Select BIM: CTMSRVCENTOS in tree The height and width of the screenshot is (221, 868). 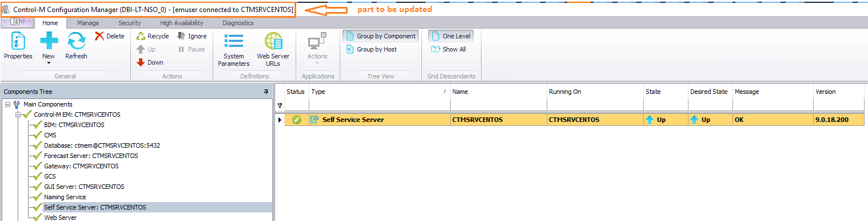click(74, 125)
